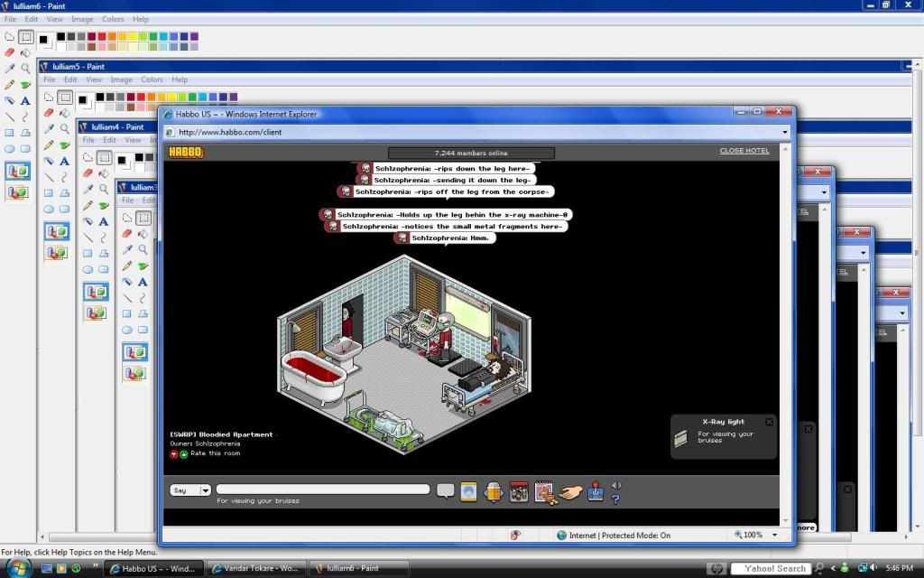Open the hand inventory icon in Habbo toolbar
The width and height of the screenshot is (924, 578).
569,491
